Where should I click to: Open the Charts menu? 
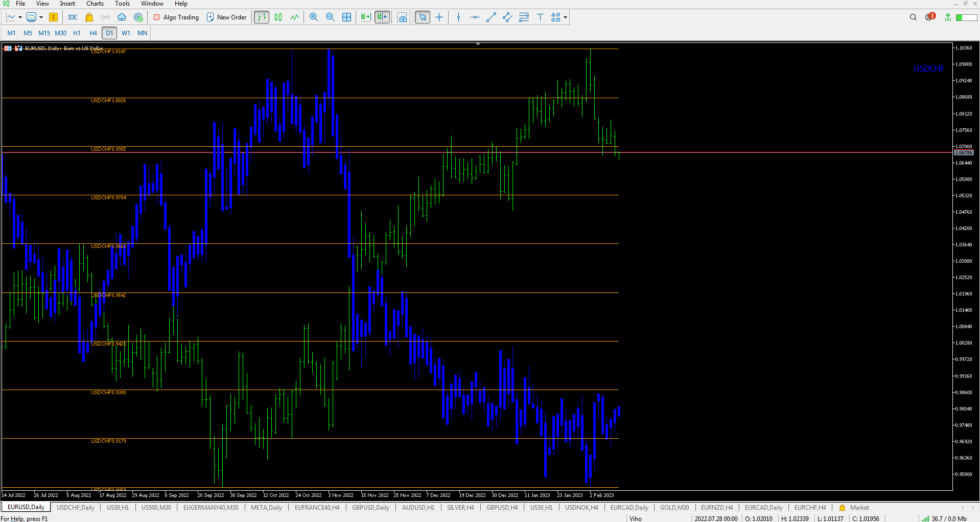(95, 4)
